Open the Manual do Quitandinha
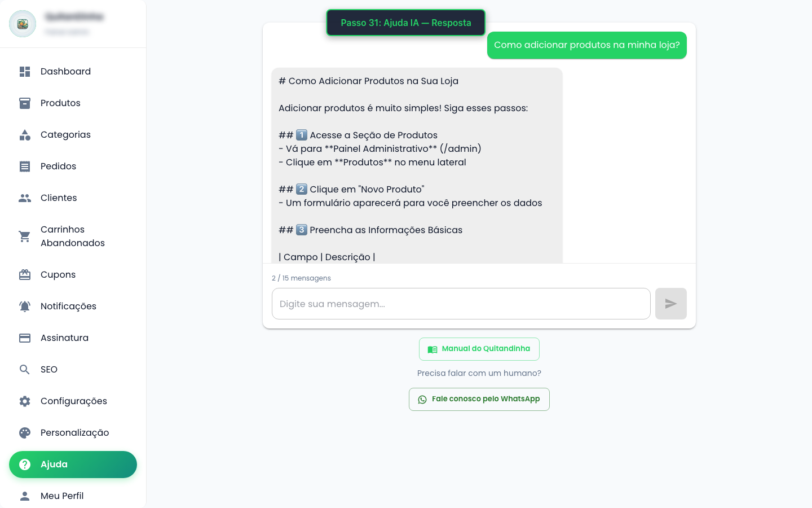 point(479,349)
